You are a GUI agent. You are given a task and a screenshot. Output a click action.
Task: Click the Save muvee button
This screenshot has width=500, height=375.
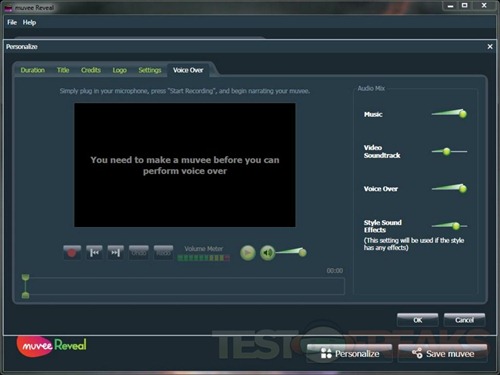click(443, 353)
